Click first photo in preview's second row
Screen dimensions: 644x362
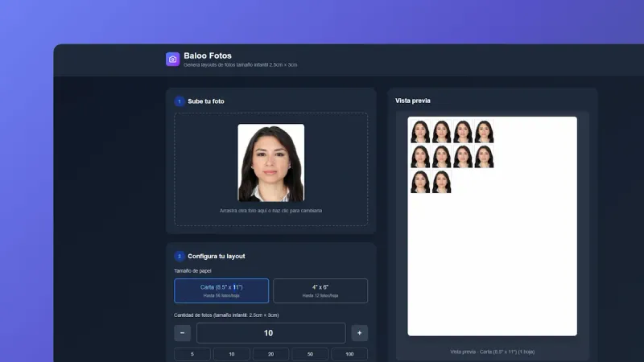point(420,157)
